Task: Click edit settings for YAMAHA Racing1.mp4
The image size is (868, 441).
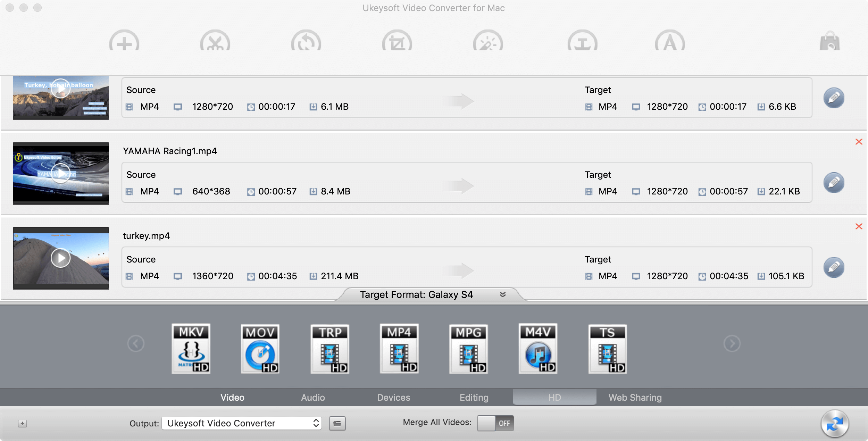Action: pyautogui.click(x=834, y=182)
